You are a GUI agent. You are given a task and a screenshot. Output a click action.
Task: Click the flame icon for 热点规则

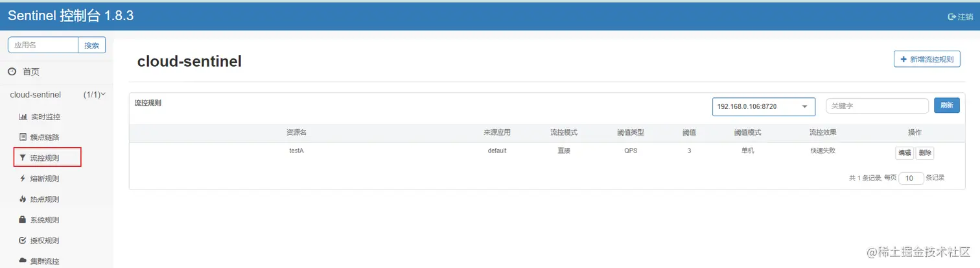(23, 199)
